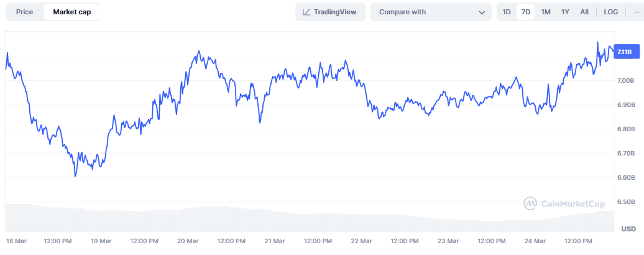Choose the 1Y time range

pyautogui.click(x=565, y=12)
